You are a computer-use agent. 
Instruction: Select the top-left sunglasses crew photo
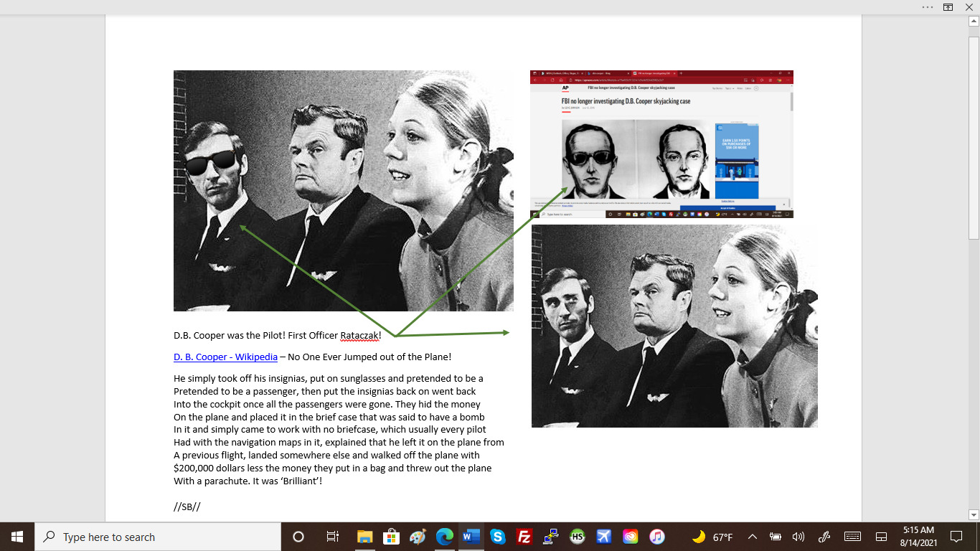point(343,190)
